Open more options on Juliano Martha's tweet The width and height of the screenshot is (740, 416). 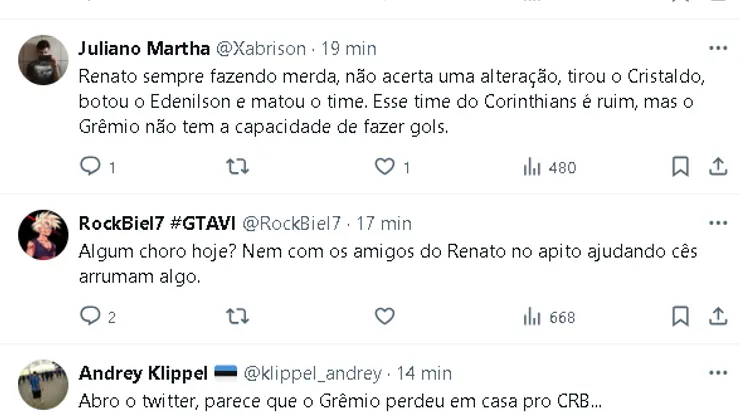point(718,48)
